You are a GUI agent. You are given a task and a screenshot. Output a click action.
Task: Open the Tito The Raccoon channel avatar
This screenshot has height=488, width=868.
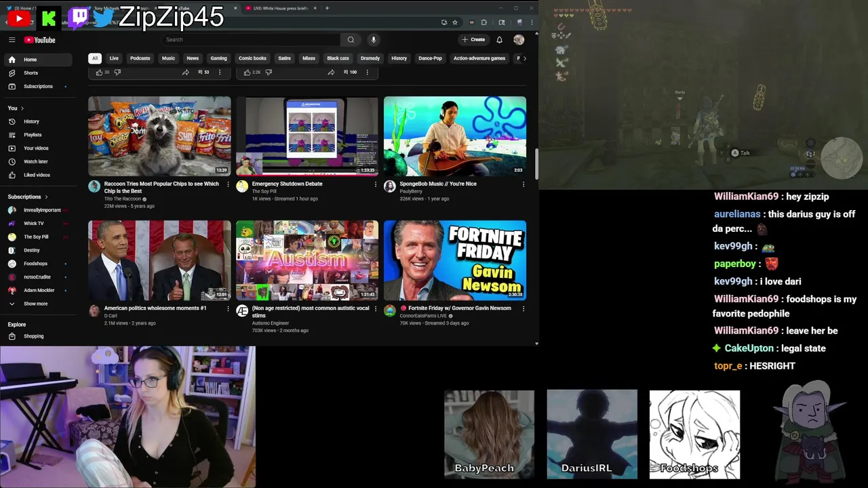(x=94, y=186)
